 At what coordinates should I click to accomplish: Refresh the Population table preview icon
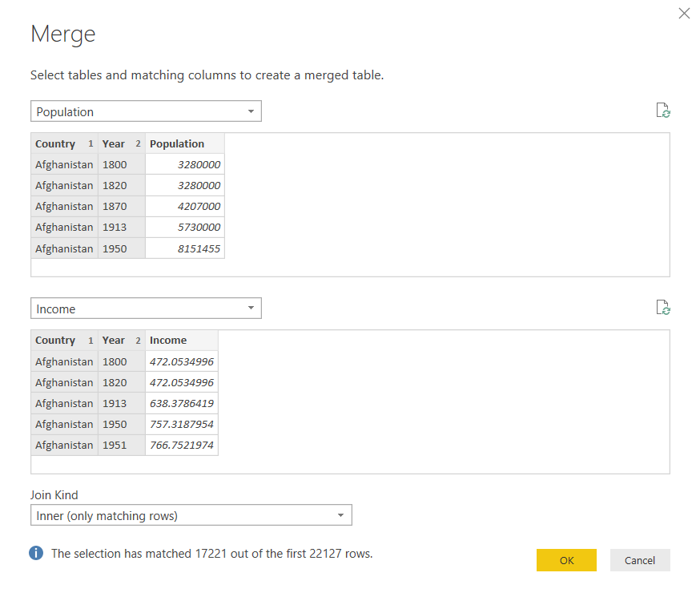662,111
